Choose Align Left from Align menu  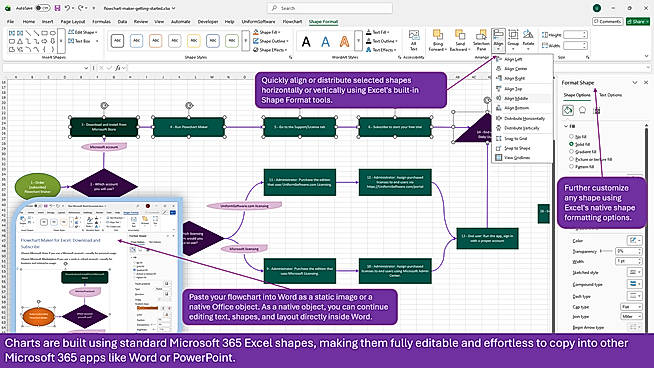[513, 59]
